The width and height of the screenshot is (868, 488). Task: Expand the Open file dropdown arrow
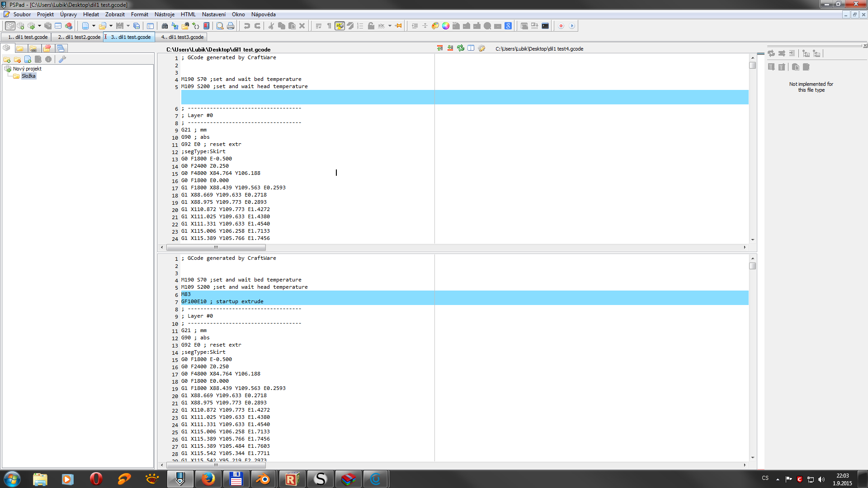coord(111,26)
